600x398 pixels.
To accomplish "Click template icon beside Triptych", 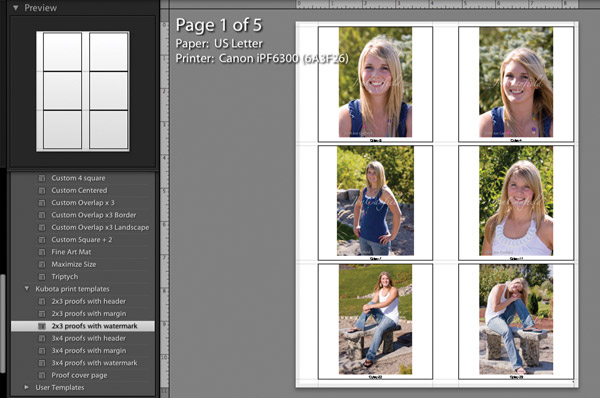I will click(42, 276).
